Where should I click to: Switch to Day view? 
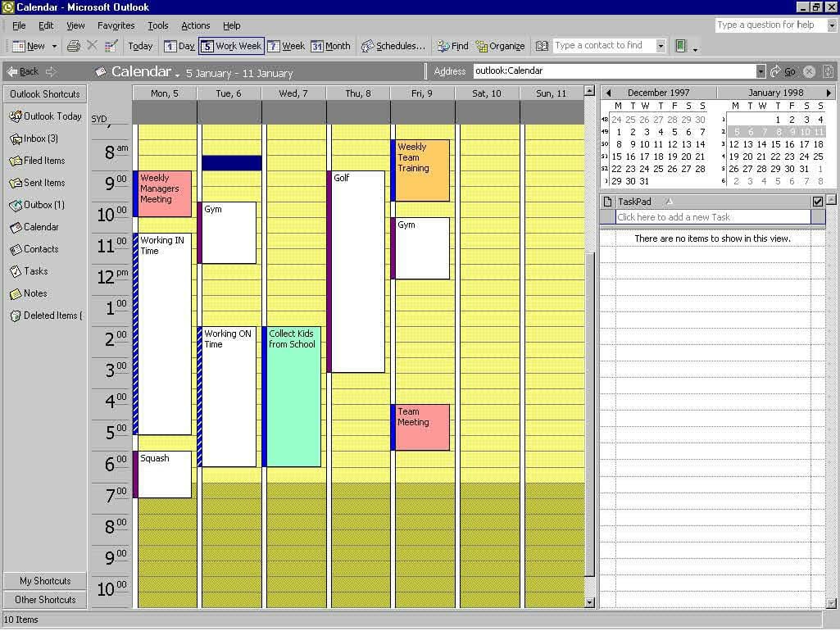pos(179,46)
